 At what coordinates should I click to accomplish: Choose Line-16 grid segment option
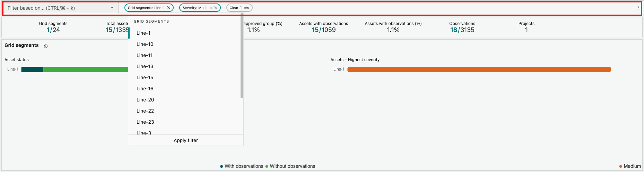[145, 89]
